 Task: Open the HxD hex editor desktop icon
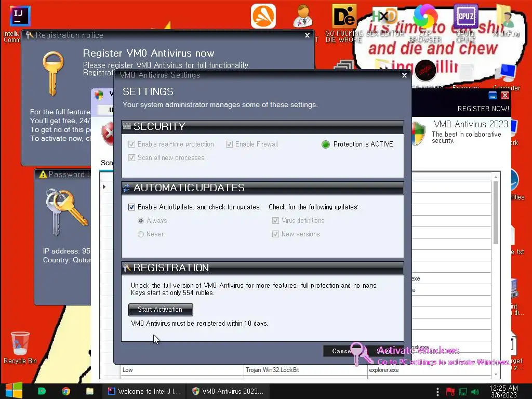pyautogui.click(x=384, y=16)
